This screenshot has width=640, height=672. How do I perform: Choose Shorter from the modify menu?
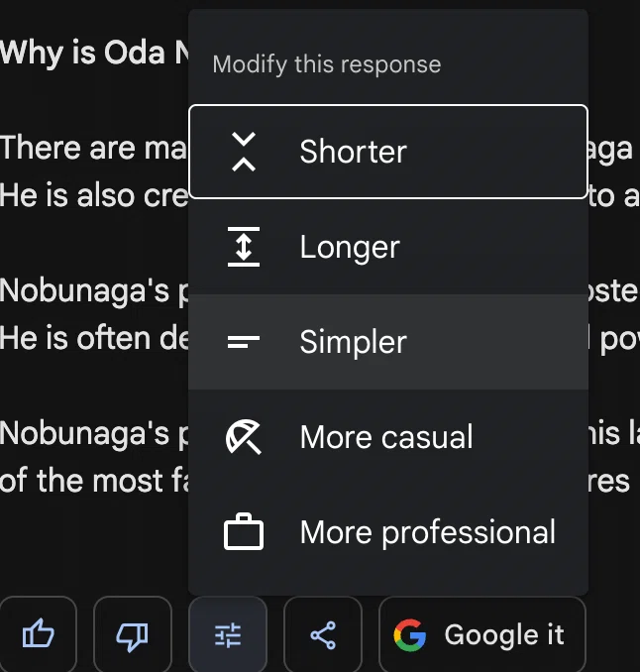coord(388,152)
